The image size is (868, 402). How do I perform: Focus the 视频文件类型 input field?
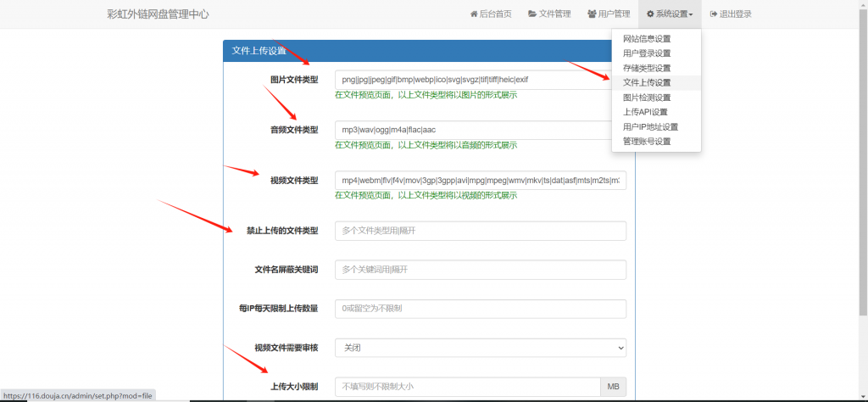coord(481,181)
